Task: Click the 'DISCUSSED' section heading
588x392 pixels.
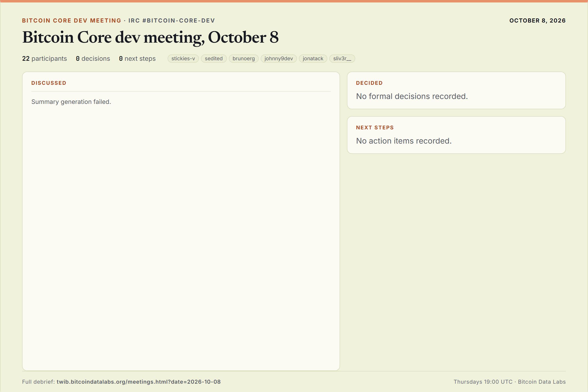Action: (x=49, y=83)
